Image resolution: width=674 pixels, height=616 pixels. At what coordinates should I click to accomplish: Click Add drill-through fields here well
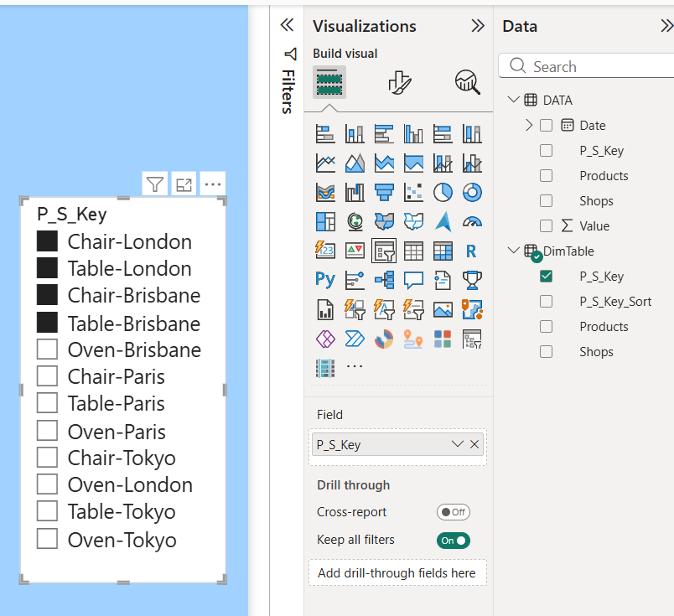point(397,572)
